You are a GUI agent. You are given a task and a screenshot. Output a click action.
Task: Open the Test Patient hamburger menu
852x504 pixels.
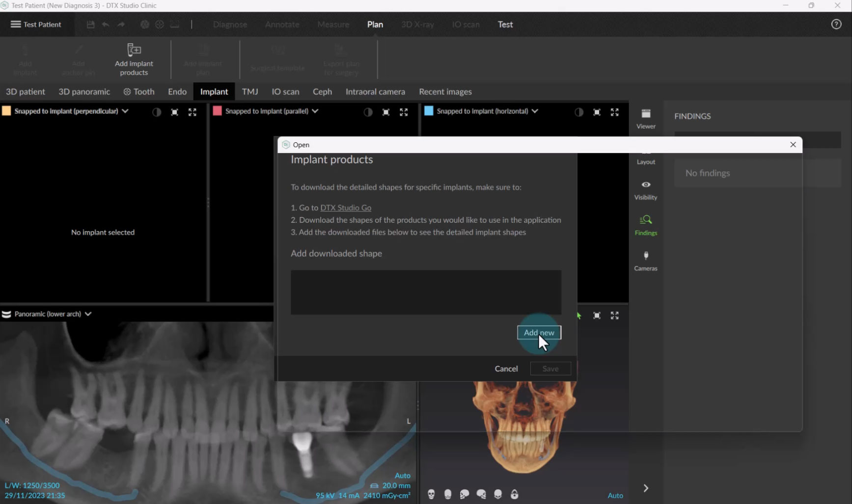[x=36, y=25]
